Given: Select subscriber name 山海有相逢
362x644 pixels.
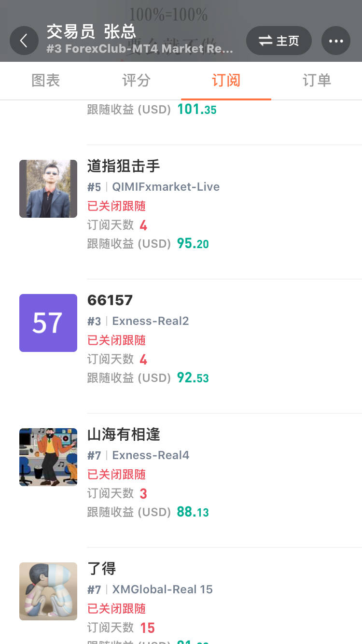Looking at the screenshot, I should (124, 434).
